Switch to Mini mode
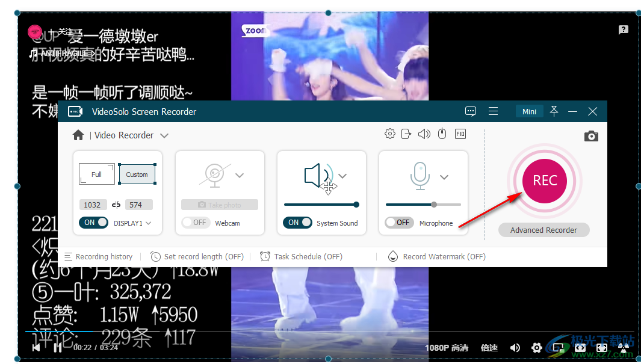This screenshot has height=364, width=641. [529, 111]
